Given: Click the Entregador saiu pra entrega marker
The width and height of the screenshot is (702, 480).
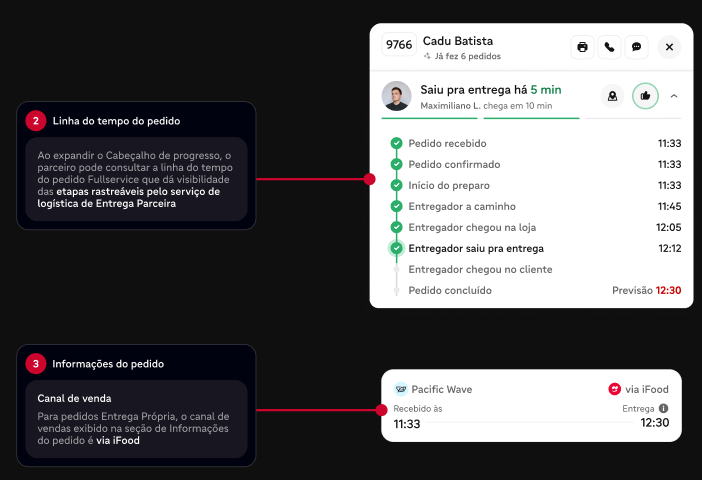Looking at the screenshot, I should tap(396, 248).
